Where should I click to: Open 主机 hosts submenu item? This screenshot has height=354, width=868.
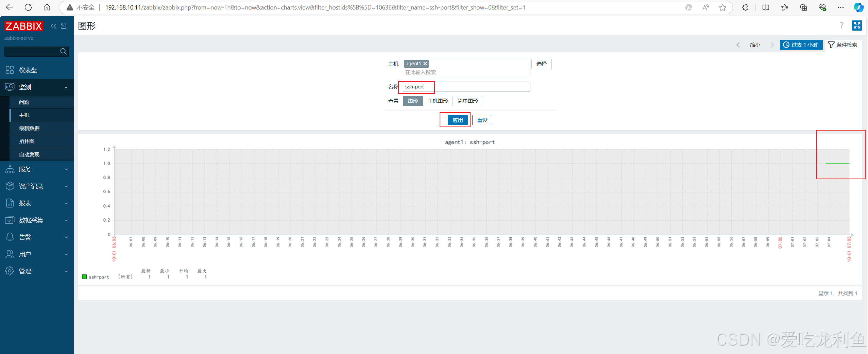(x=41, y=115)
